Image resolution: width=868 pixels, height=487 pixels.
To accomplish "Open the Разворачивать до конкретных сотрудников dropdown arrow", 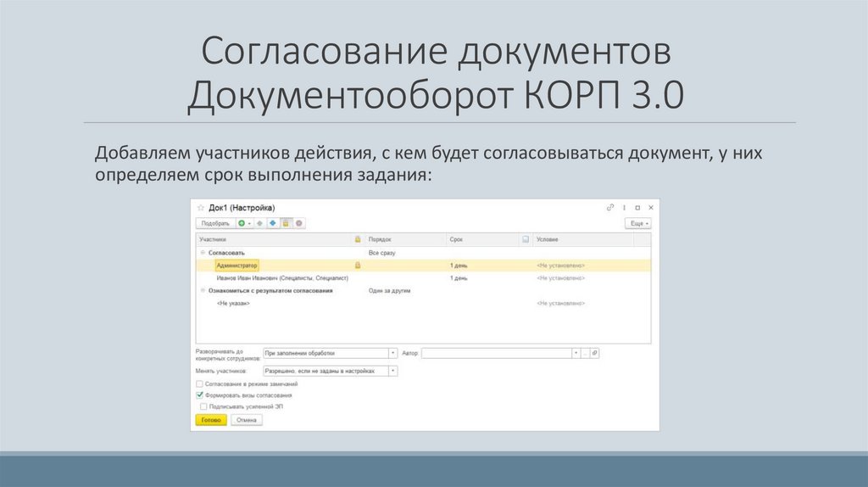I will [x=393, y=353].
